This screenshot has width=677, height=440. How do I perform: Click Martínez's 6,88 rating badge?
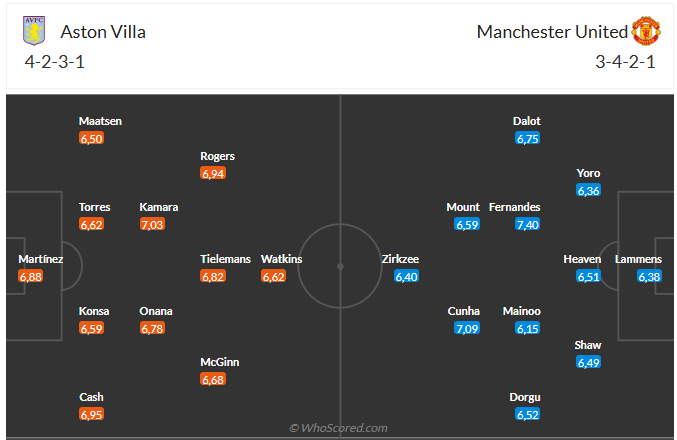coord(31,276)
